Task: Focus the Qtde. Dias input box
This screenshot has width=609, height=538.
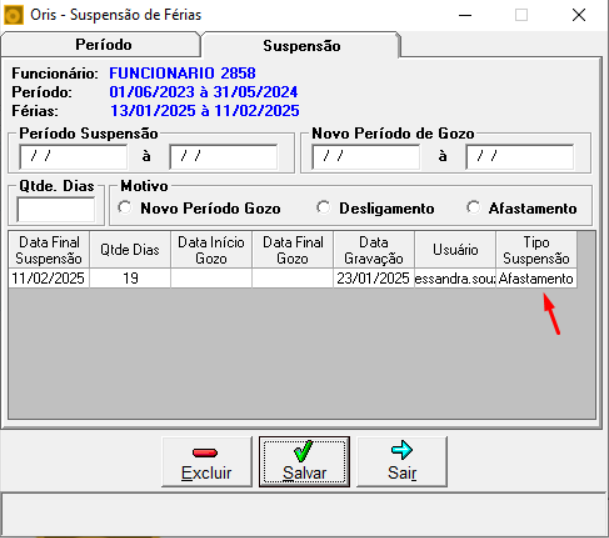Action: click(x=56, y=209)
